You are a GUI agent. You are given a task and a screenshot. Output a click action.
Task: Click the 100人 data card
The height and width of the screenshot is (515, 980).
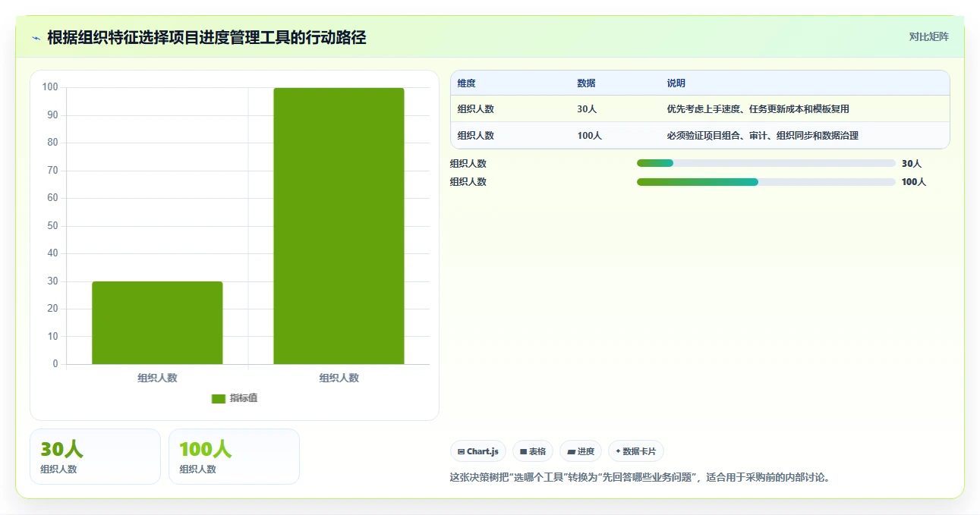(234, 457)
